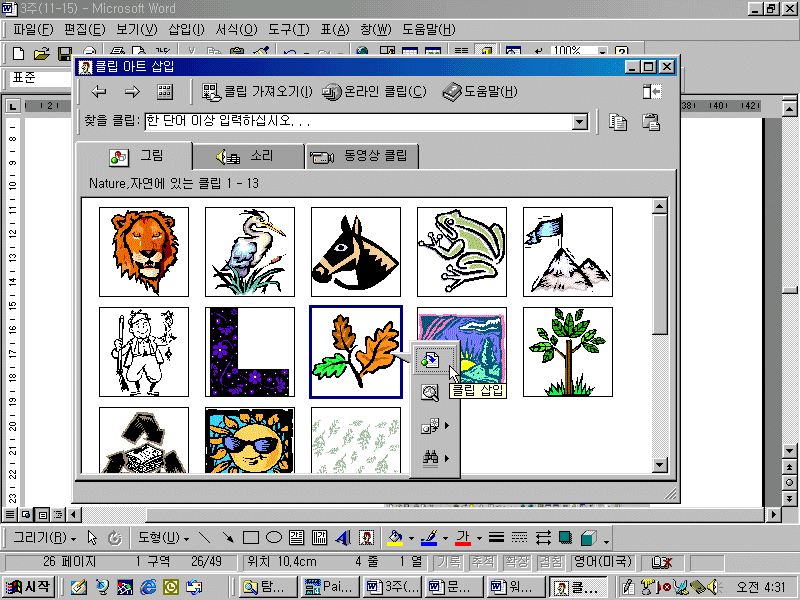Click clip gallery scrollbar down arrow
Viewport: 800px width, 600px height.
pos(660,465)
